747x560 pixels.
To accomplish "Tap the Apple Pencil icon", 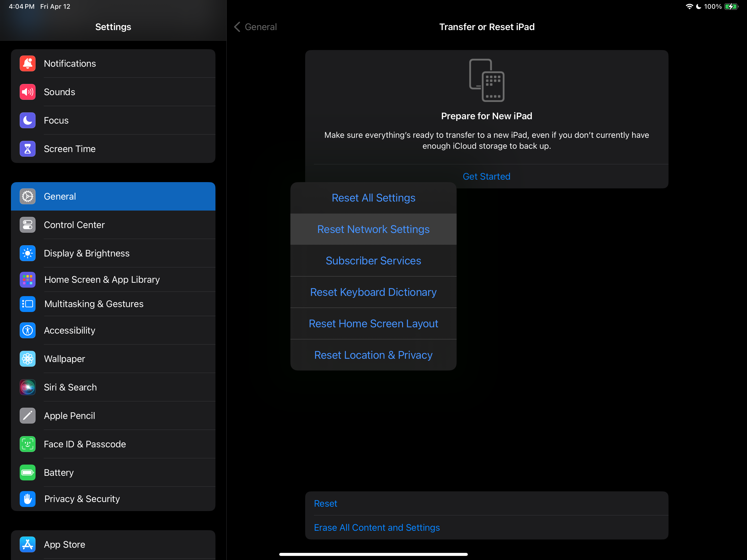I will pos(27,415).
